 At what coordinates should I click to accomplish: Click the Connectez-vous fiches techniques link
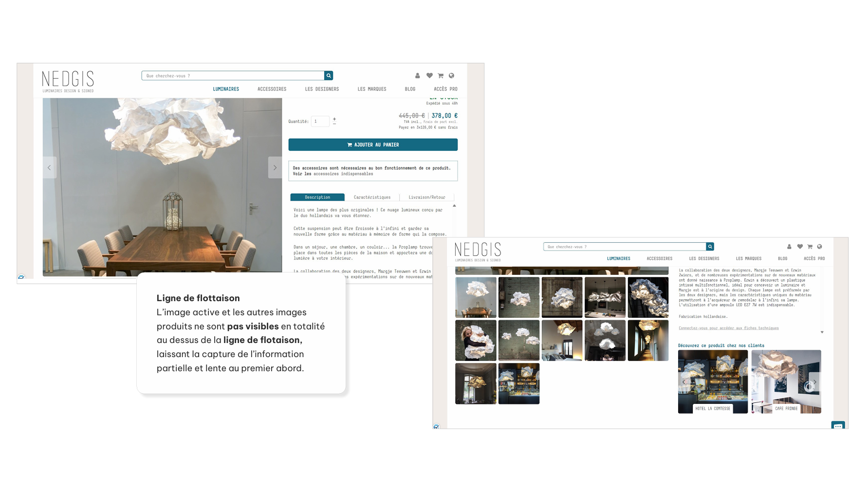click(729, 328)
